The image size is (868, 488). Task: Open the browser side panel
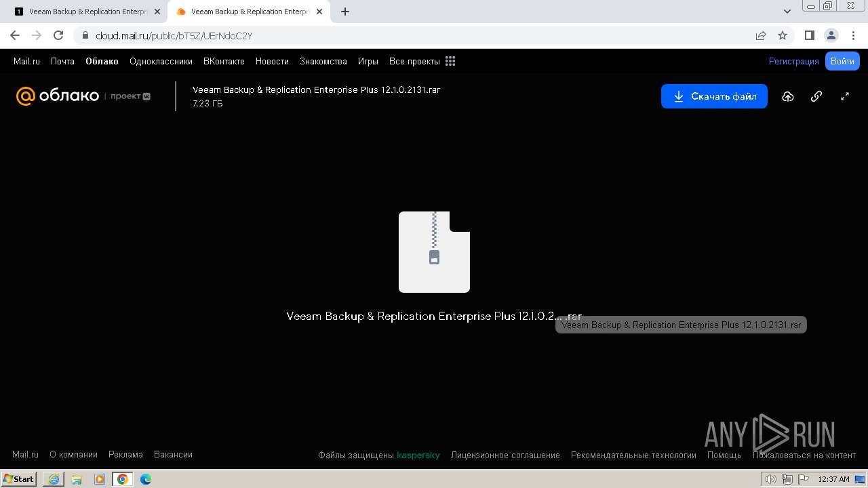tap(809, 35)
